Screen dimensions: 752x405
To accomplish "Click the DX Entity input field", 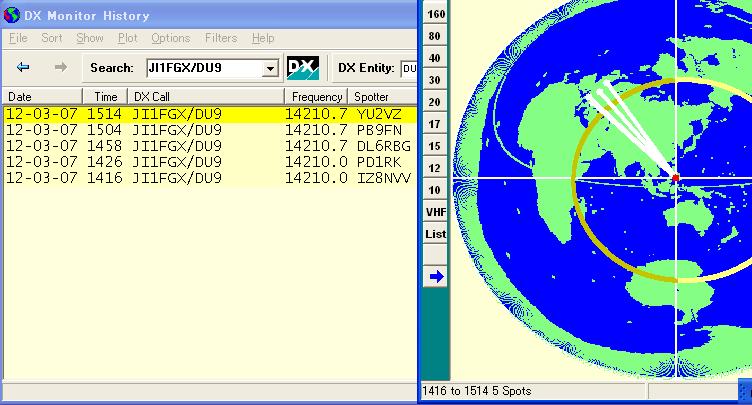I will coord(409,69).
